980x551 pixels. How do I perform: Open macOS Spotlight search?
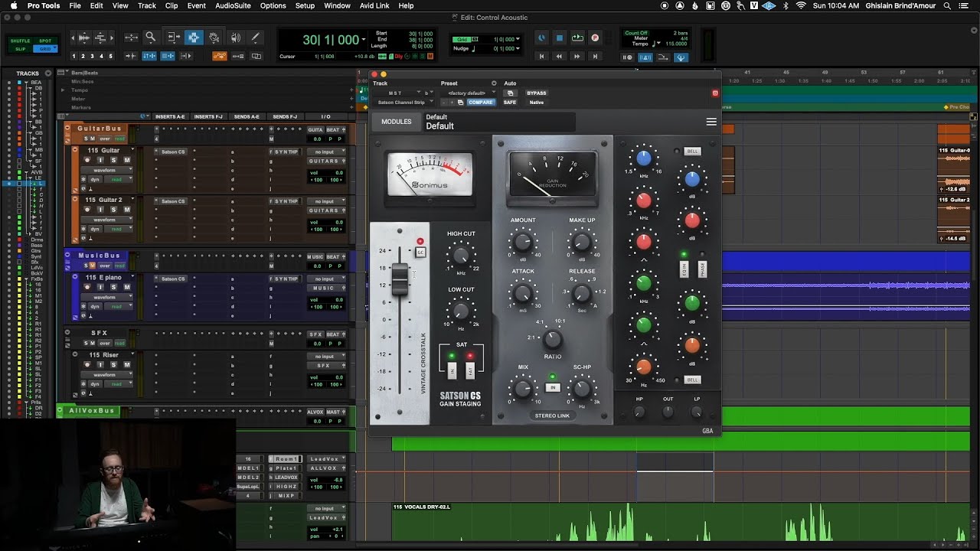pos(948,5)
